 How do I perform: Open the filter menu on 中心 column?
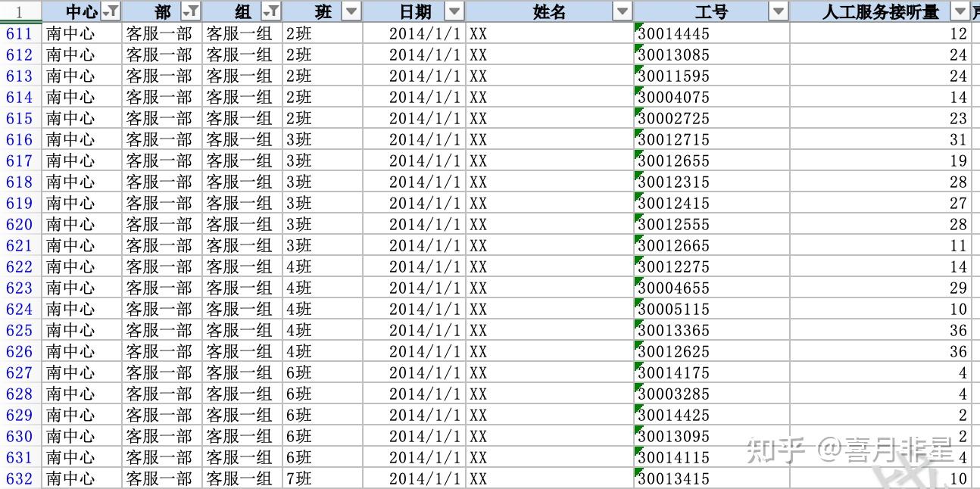point(111,11)
